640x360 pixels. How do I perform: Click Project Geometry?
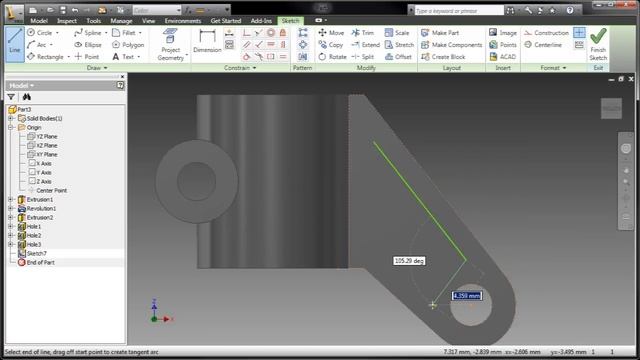tap(170, 44)
